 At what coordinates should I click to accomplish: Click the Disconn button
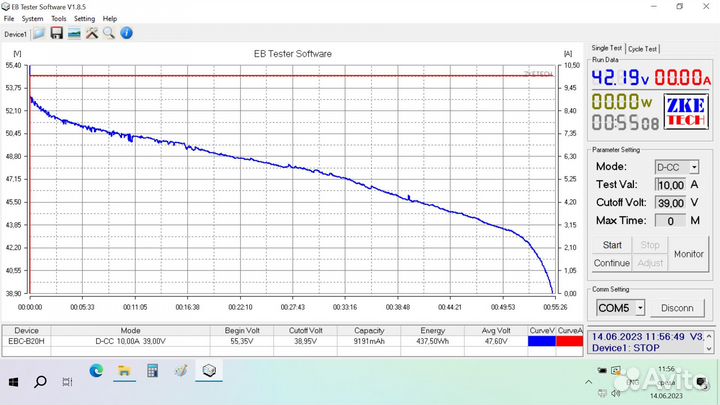tap(677, 308)
